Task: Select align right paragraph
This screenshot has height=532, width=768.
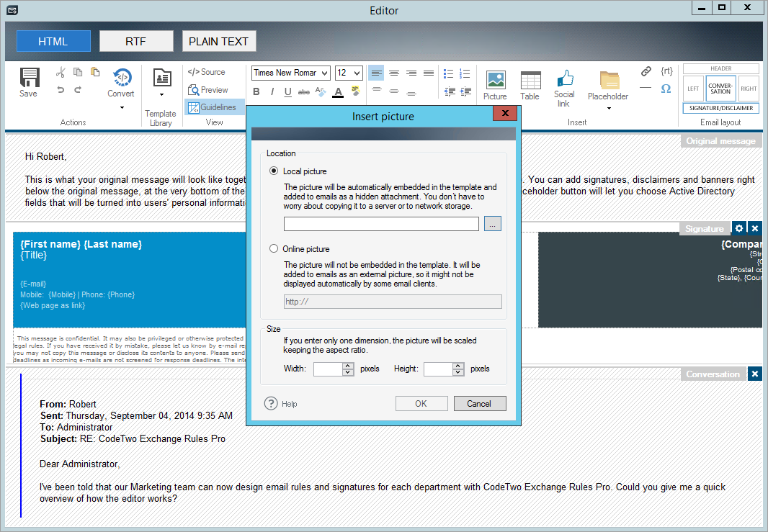Action: 411,73
